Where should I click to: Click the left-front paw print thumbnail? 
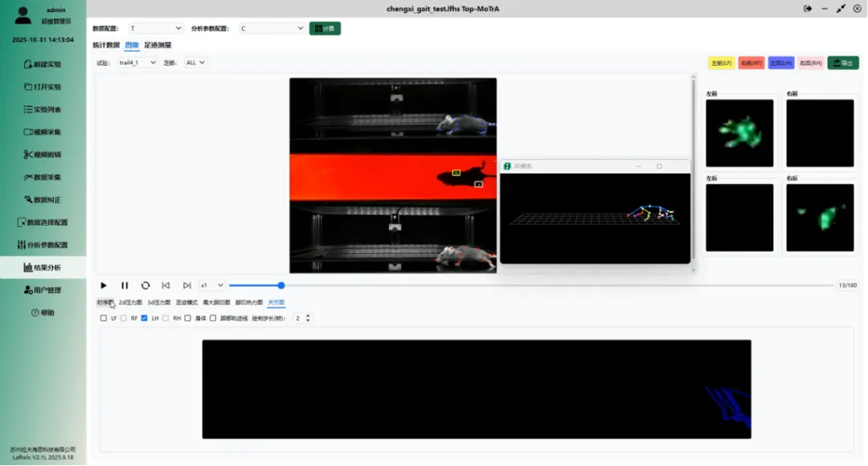click(739, 133)
